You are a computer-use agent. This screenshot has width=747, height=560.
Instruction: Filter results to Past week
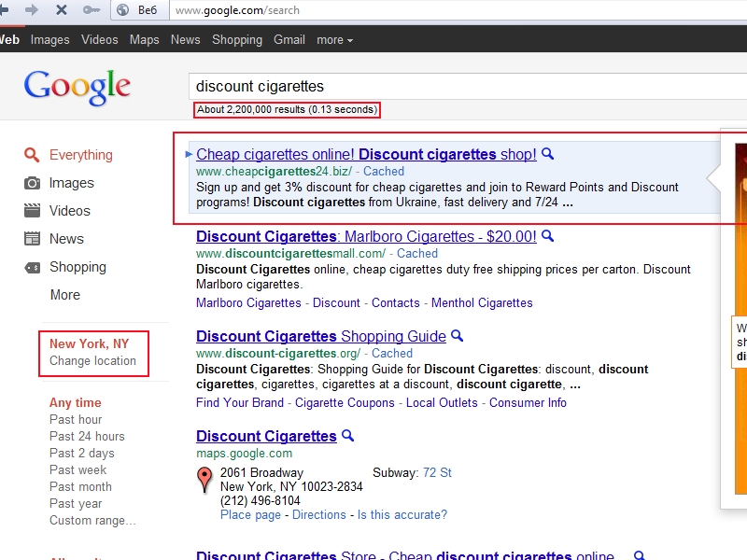(x=78, y=470)
